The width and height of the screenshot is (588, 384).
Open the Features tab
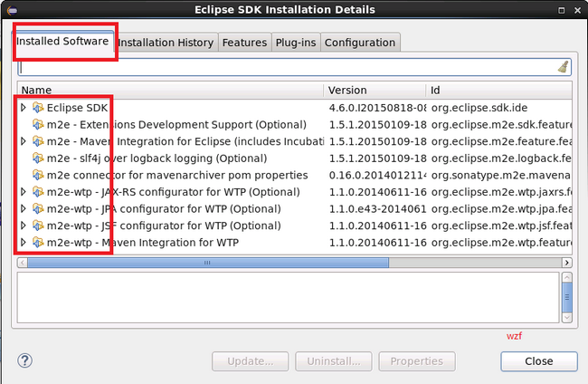point(244,43)
